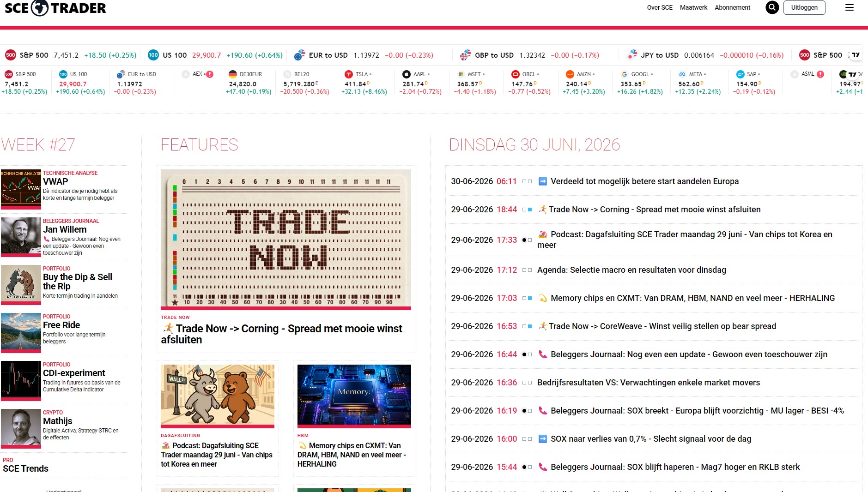Click the Beleggers Journaal Nog even een update headline at 16:44
This screenshot has width=868, height=492.
[x=689, y=354]
